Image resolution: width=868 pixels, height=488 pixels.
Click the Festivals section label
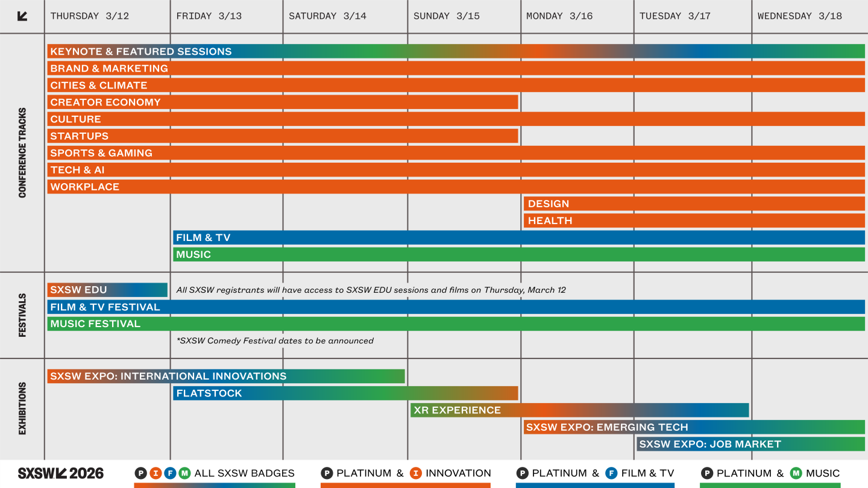pos(22,315)
